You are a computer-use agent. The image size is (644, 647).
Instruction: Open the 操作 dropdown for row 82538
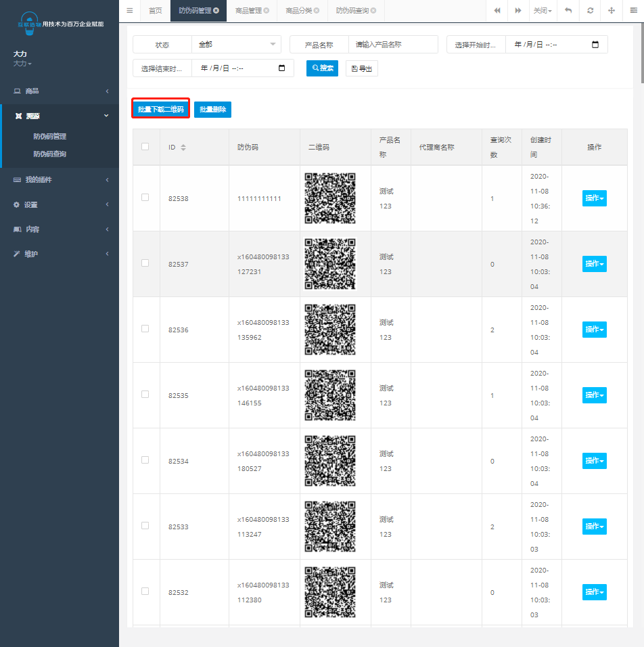click(594, 198)
